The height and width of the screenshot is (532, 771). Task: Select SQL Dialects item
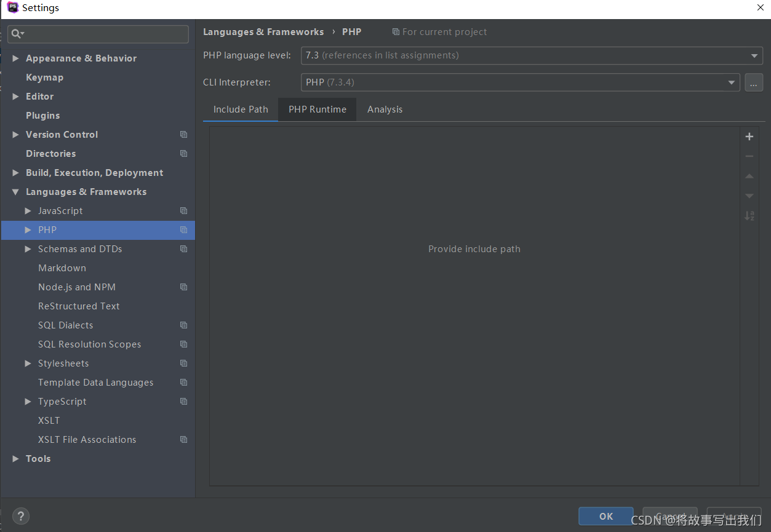click(x=66, y=325)
